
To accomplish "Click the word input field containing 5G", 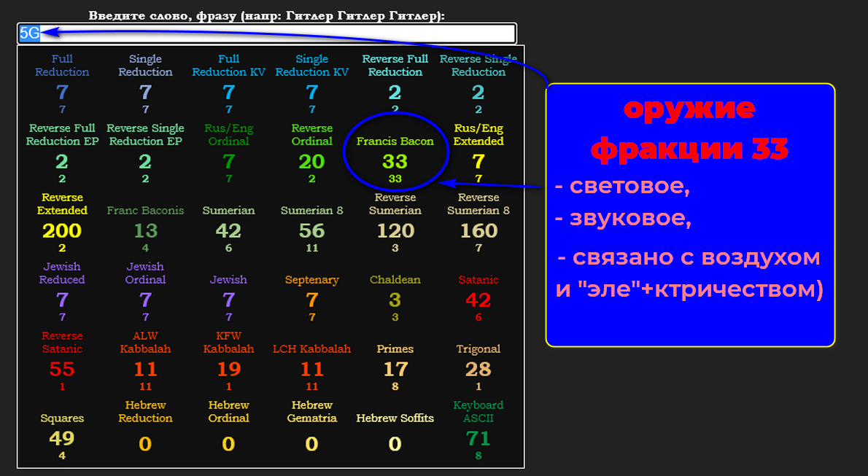I will 267,34.
